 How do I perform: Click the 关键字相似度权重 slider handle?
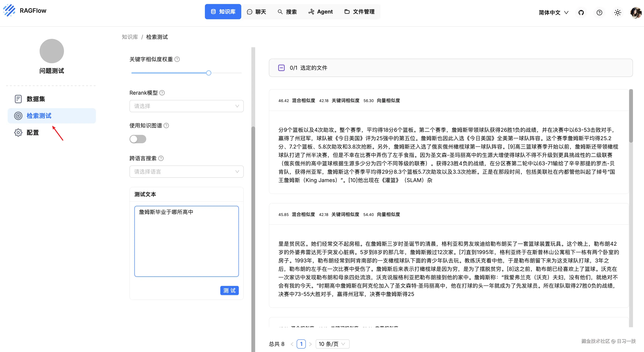pos(209,73)
